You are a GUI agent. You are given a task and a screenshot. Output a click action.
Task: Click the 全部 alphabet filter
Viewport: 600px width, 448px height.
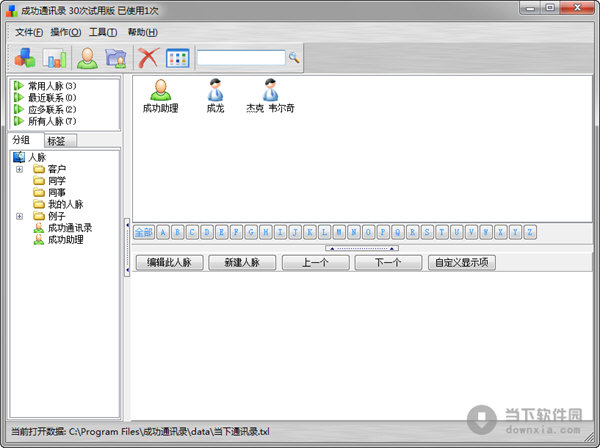click(144, 232)
